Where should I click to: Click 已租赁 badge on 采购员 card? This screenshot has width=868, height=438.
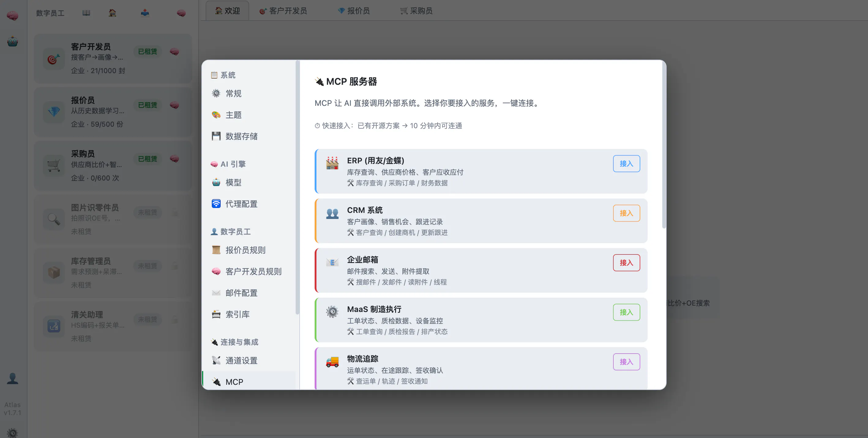[147, 158]
